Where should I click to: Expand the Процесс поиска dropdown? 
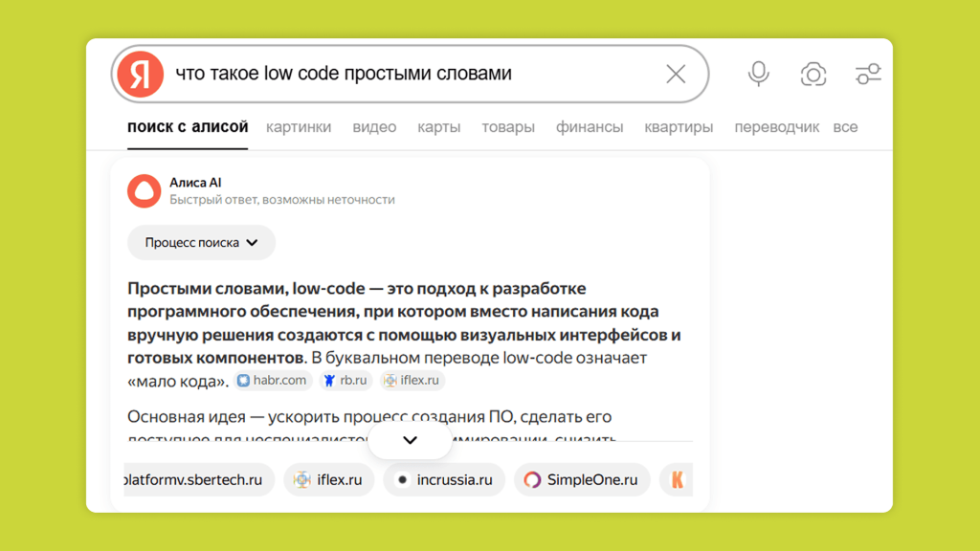(201, 243)
